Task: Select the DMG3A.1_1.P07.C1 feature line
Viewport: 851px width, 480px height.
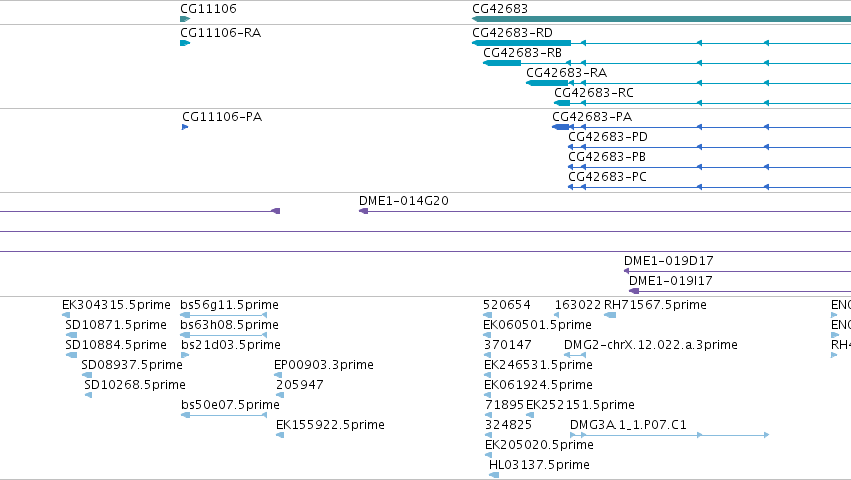Action: [x=670, y=435]
